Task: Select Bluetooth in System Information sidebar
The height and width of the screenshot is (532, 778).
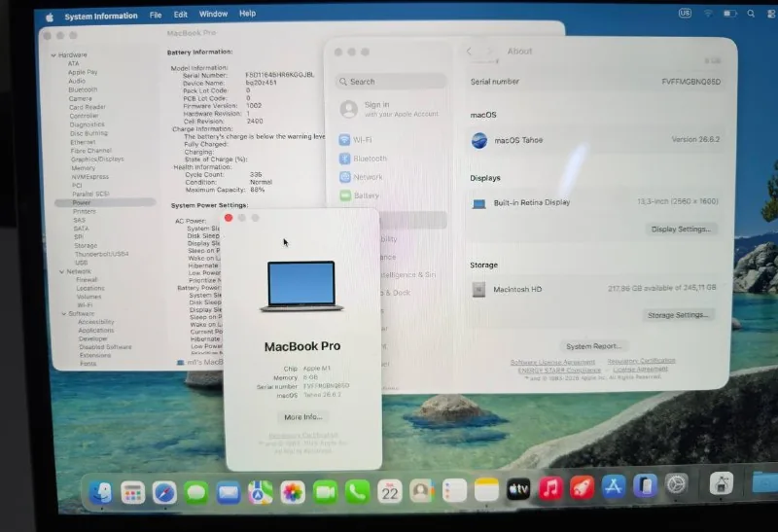Action: [83, 89]
